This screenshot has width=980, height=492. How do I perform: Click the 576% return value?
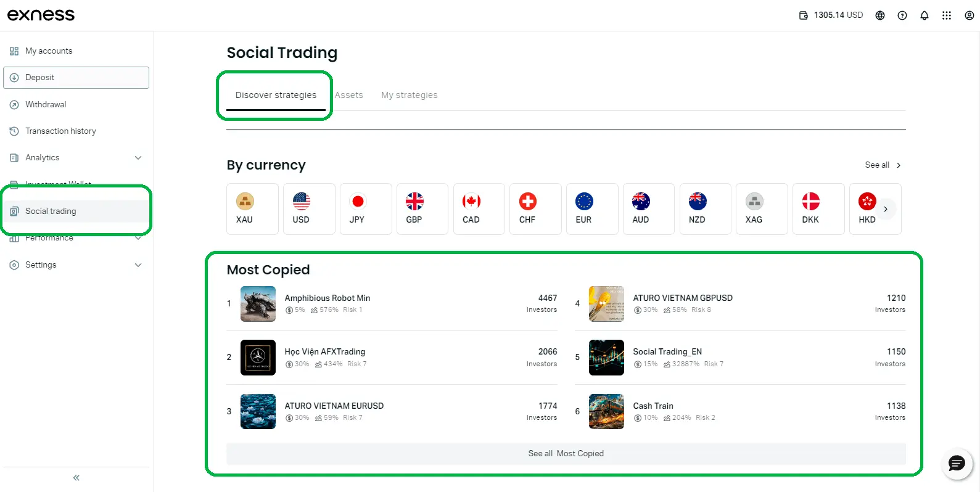[329, 310]
